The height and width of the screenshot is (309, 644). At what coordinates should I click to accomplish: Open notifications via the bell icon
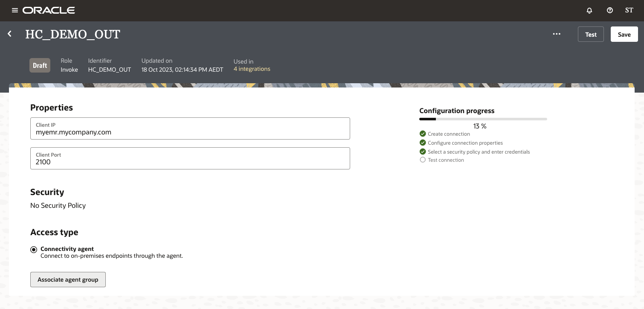click(589, 10)
